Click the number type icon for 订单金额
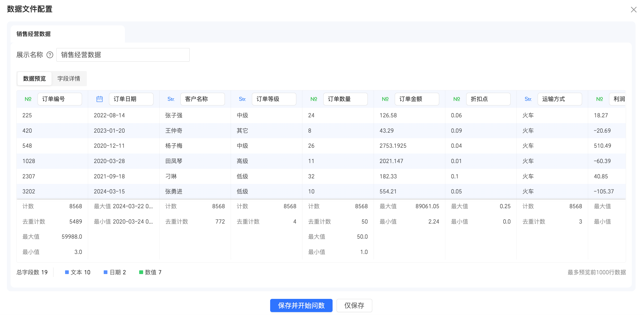Image resolution: width=644 pixels, height=315 pixels. tap(385, 99)
